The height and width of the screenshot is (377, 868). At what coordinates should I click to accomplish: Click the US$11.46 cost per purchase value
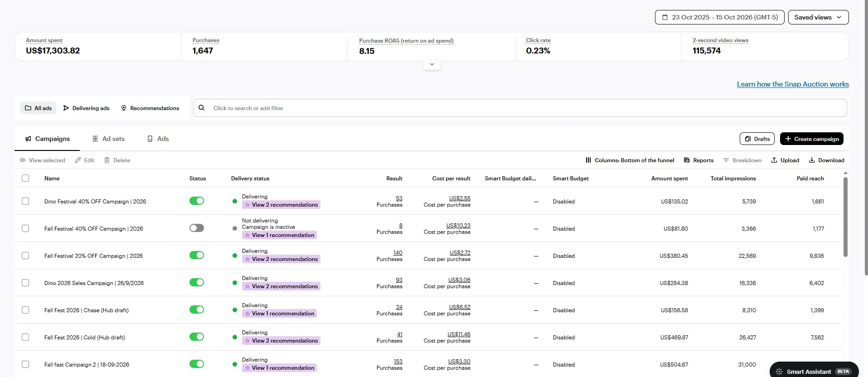459,334
